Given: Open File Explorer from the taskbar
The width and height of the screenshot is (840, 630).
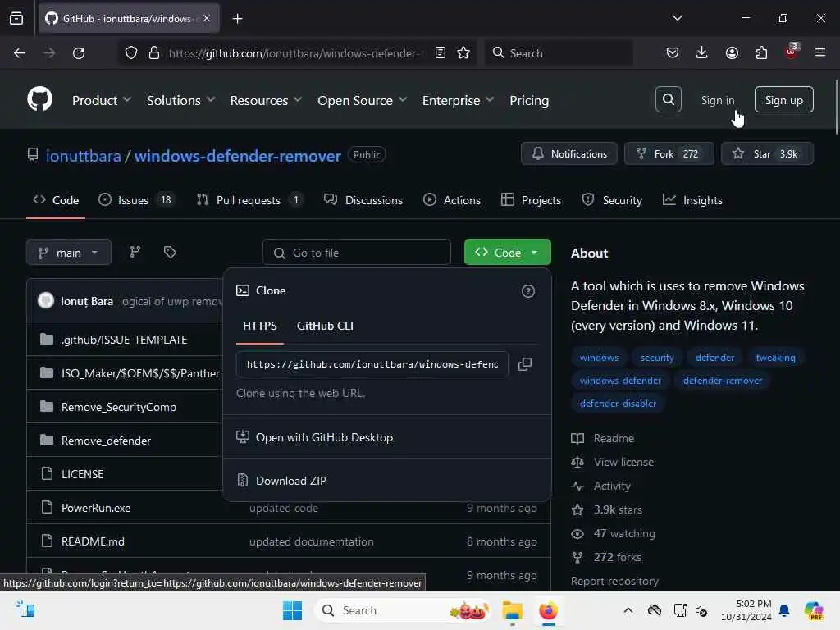Looking at the screenshot, I should (x=512, y=610).
